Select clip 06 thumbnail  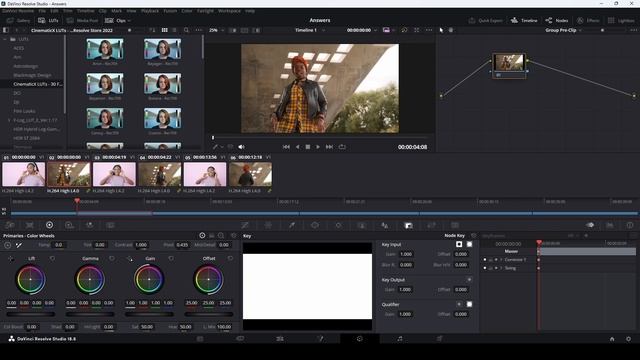(x=250, y=174)
